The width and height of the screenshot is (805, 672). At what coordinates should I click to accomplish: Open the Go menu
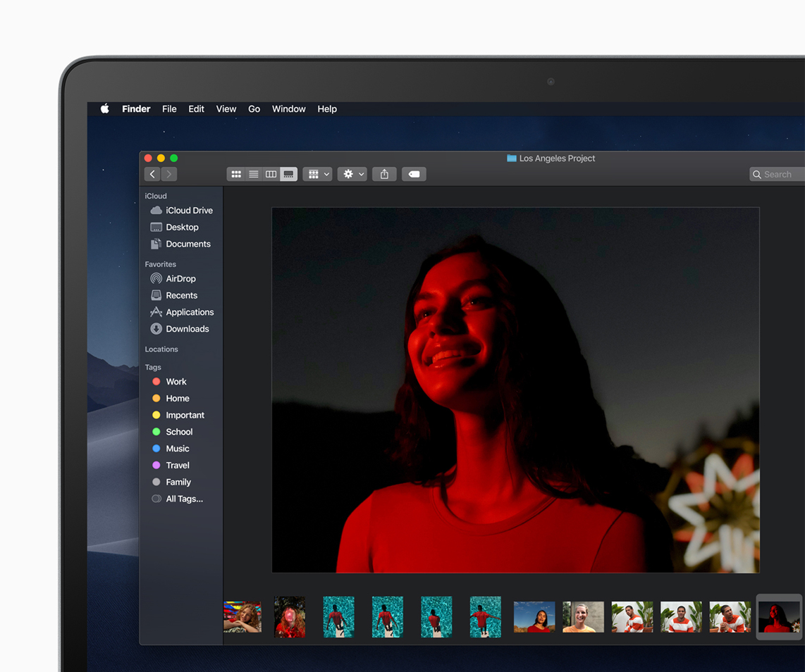pos(254,109)
